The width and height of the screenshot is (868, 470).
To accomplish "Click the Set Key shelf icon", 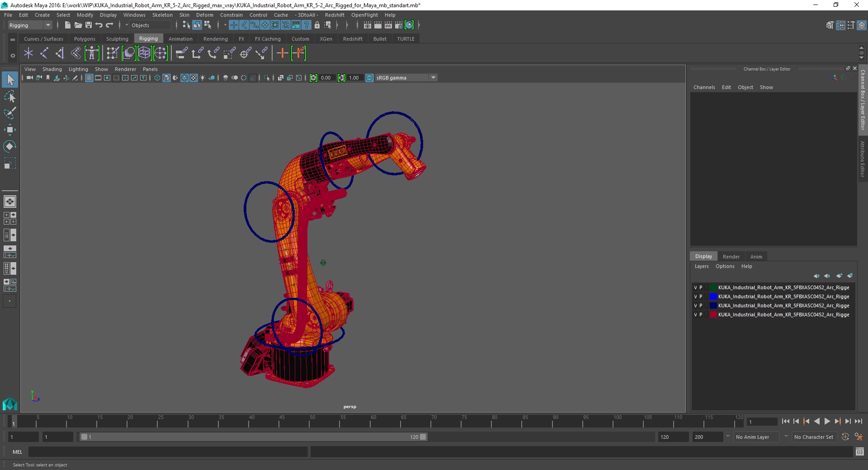I will [282, 53].
